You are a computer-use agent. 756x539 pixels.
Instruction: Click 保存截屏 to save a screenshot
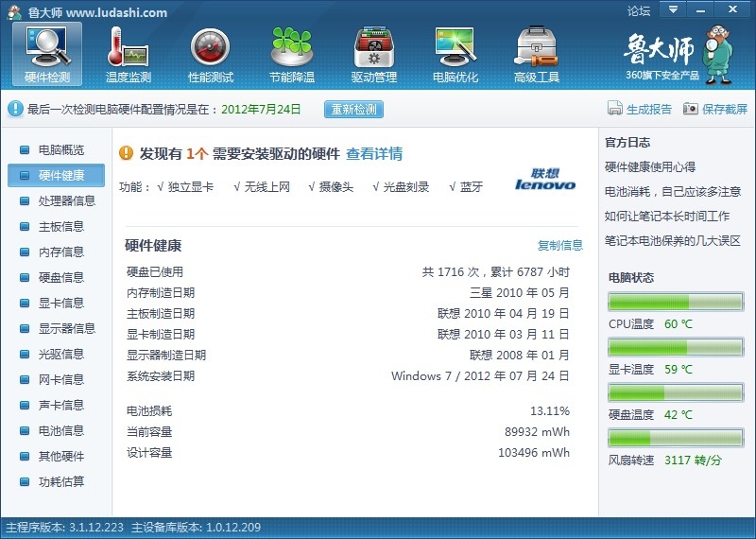715,109
